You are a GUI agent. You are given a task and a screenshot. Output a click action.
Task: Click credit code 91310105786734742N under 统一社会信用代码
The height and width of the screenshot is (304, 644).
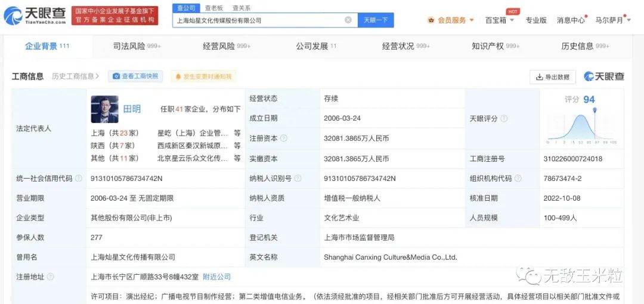[x=126, y=178]
